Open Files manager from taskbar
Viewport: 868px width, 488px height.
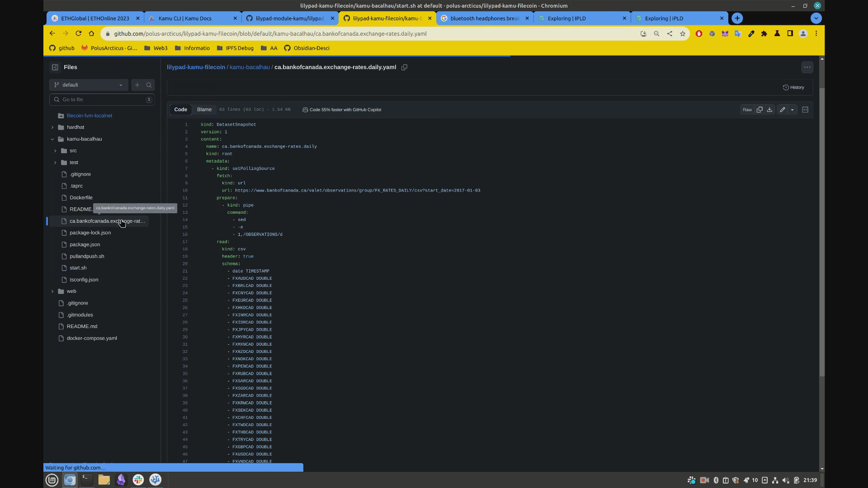(104, 480)
